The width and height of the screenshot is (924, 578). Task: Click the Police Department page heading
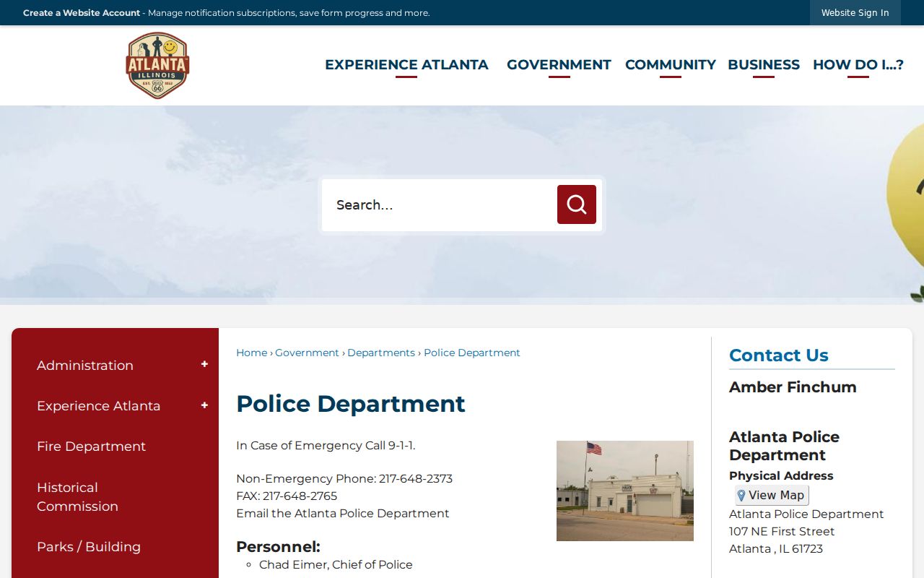click(351, 403)
